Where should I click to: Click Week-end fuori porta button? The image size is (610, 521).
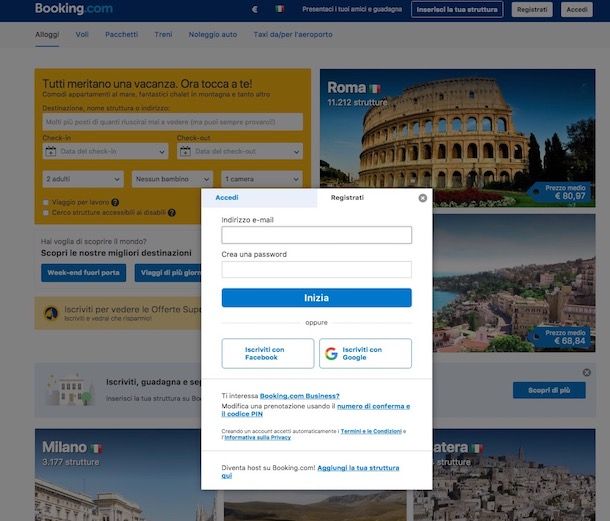(x=84, y=273)
